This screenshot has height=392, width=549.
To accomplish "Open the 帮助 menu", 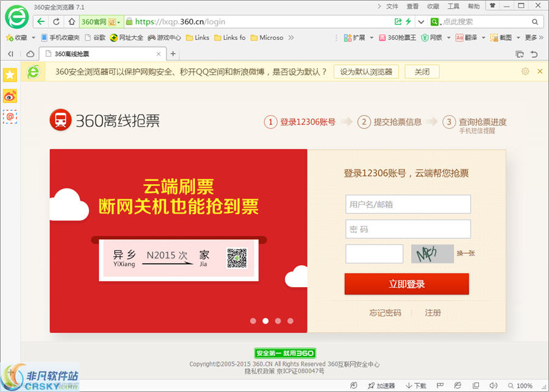I will click(x=474, y=6).
